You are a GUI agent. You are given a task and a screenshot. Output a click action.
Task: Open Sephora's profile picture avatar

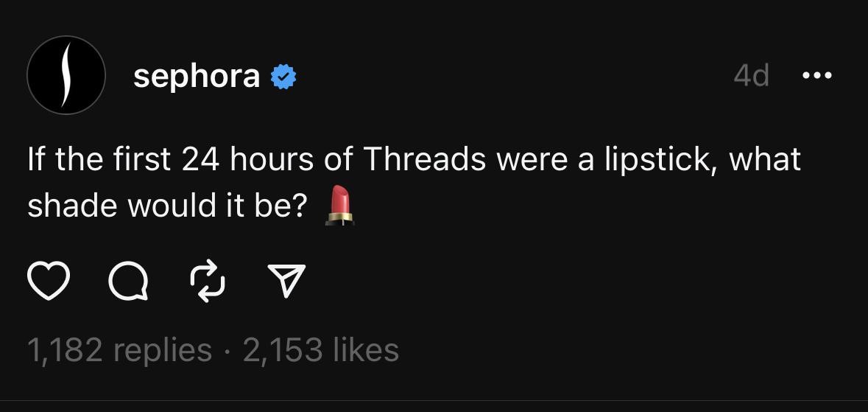pos(66,75)
